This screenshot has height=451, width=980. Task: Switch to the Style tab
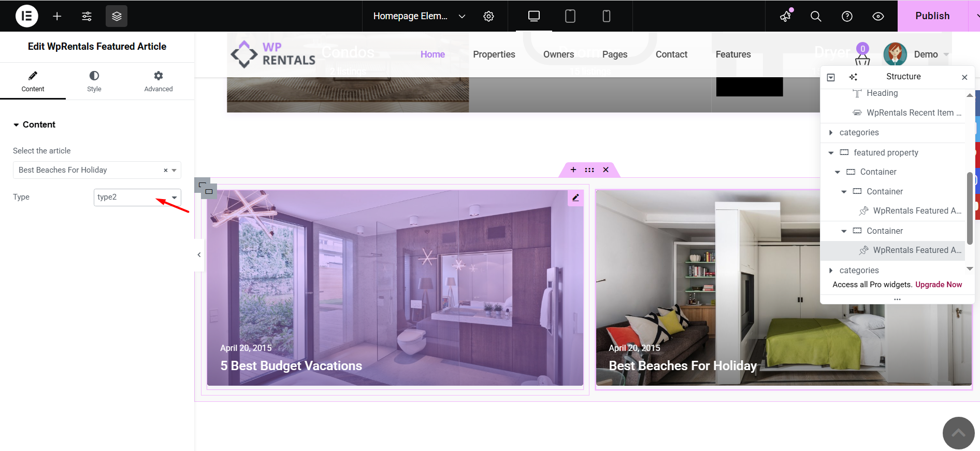[94, 81]
